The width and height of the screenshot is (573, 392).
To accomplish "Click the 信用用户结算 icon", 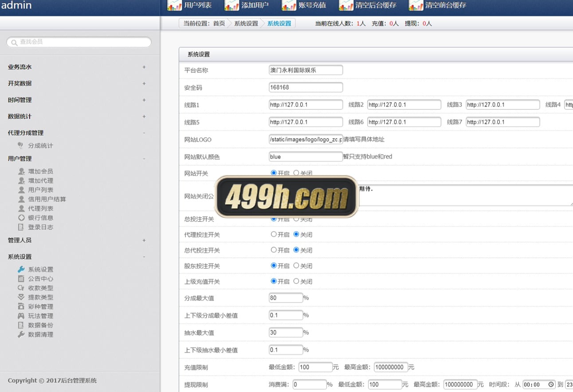I will [x=21, y=199].
